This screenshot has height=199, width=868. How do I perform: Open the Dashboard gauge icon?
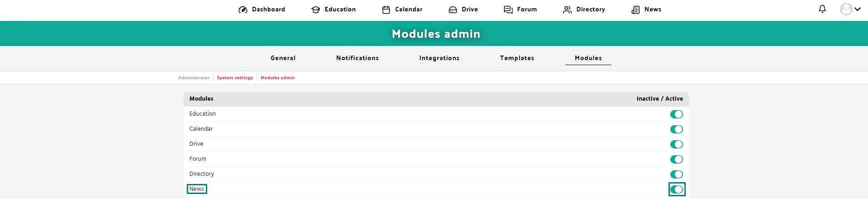point(243,10)
